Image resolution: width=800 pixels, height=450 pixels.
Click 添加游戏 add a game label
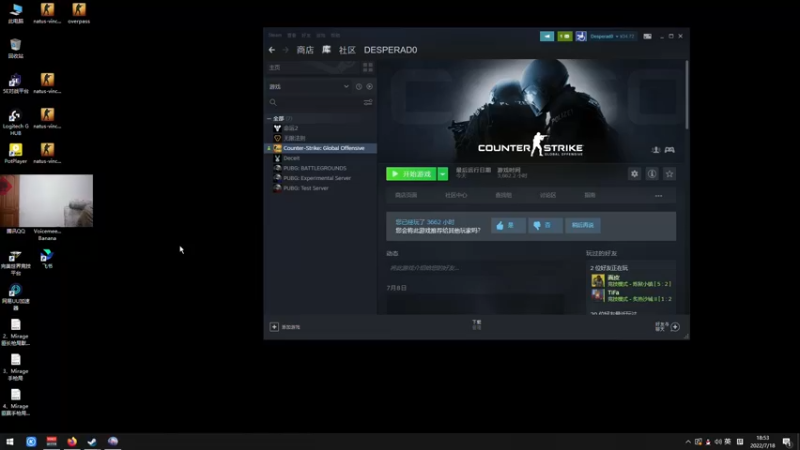point(291,327)
